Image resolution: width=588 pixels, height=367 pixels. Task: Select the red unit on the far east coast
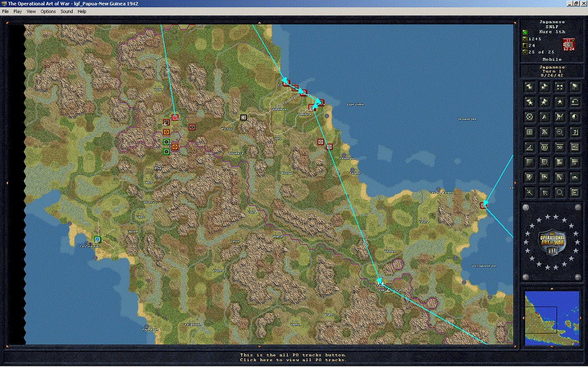[483, 205]
